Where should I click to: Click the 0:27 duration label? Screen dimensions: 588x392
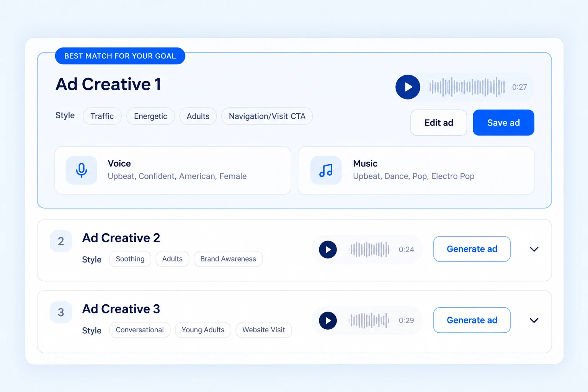coord(519,87)
